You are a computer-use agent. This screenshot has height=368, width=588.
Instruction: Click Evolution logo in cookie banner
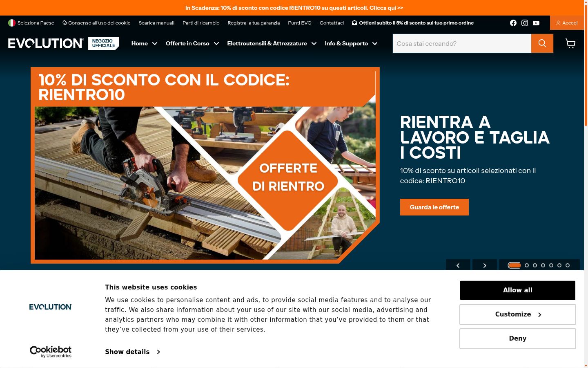(x=51, y=307)
